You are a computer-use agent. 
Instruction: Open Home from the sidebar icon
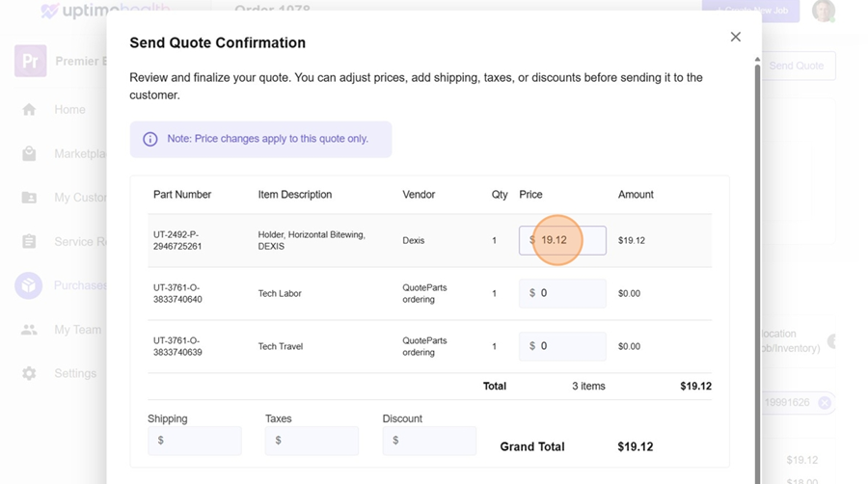(x=29, y=110)
